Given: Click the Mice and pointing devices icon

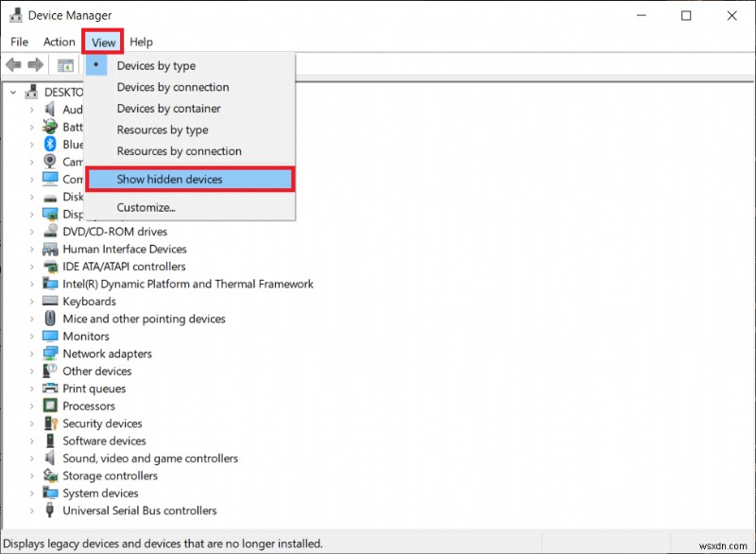Looking at the screenshot, I should pyautogui.click(x=50, y=319).
